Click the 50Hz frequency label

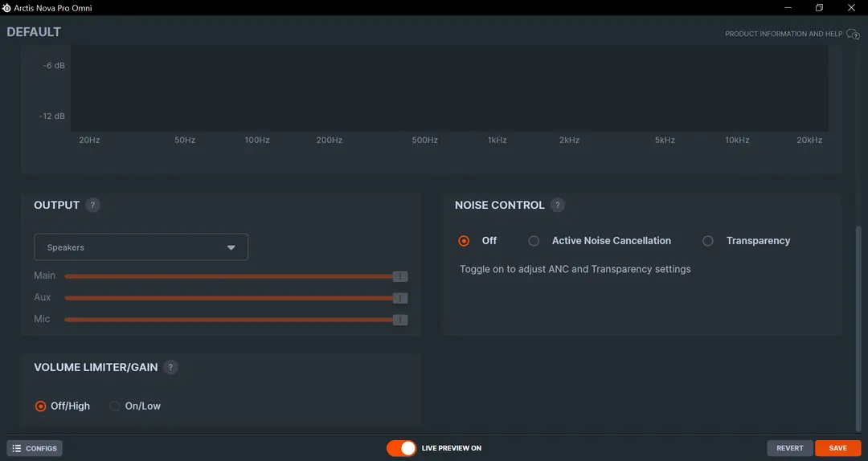point(185,140)
